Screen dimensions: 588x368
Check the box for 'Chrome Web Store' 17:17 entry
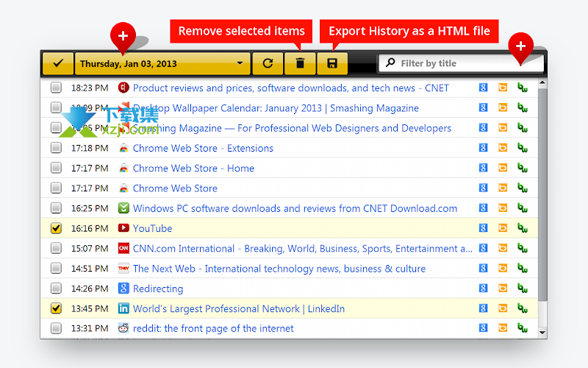pyautogui.click(x=56, y=188)
